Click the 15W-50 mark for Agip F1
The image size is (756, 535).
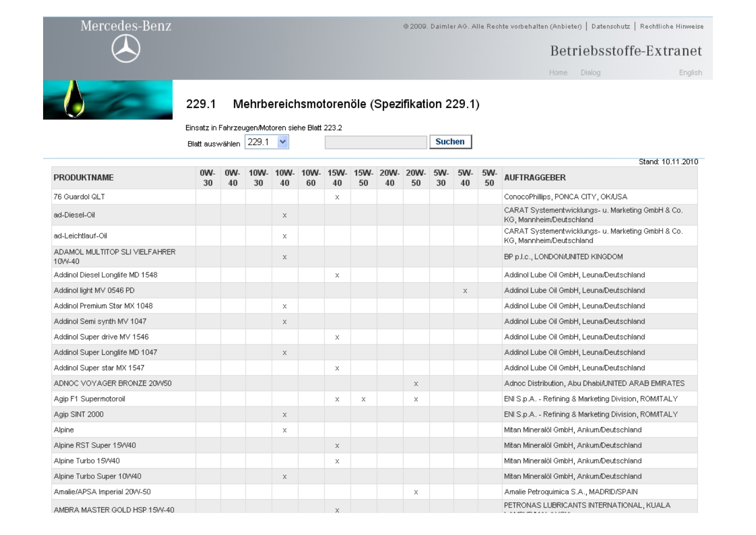coord(363,400)
